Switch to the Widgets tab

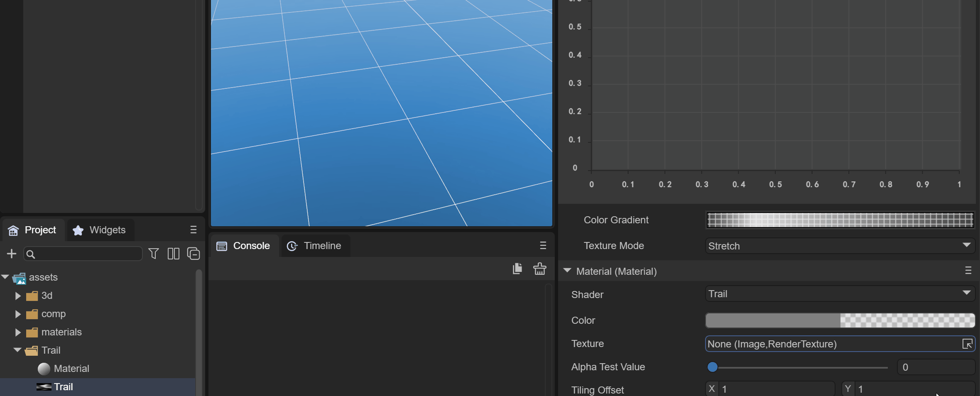click(x=100, y=230)
